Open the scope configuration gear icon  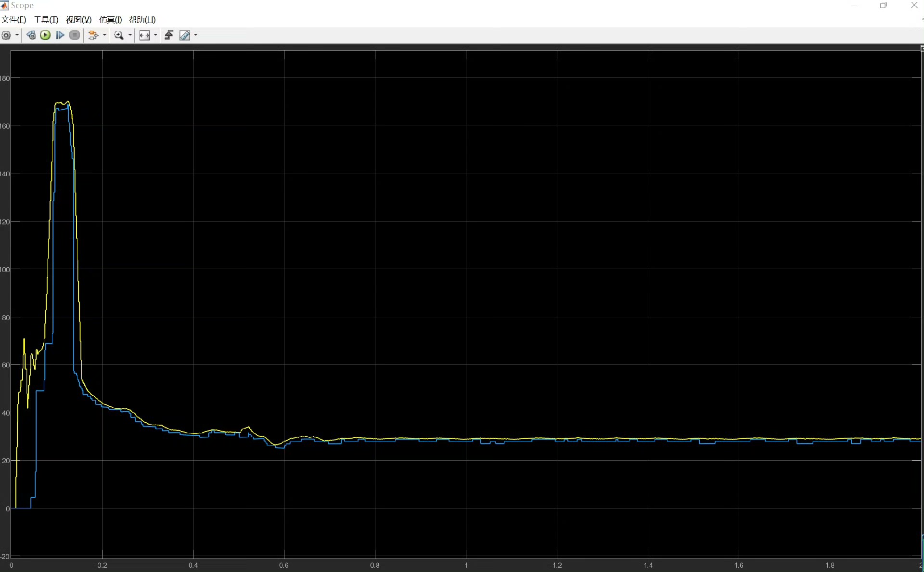pyautogui.click(x=6, y=35)
